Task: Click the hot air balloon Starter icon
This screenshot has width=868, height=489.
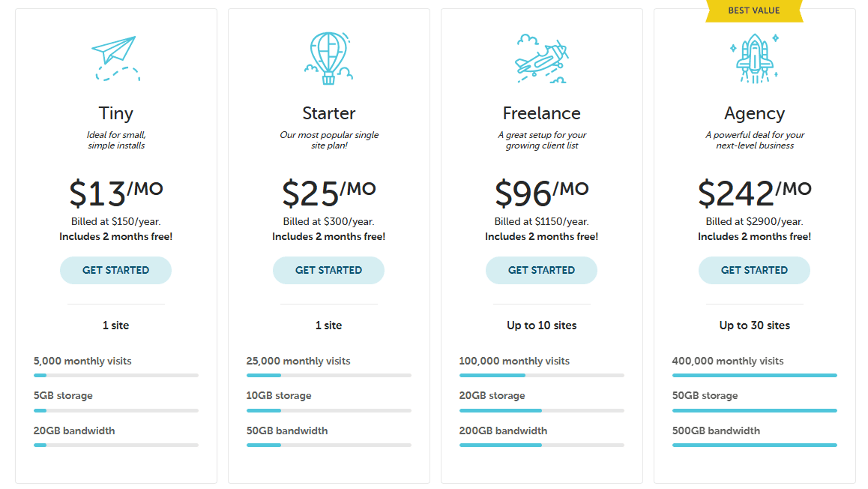Action: pos(328,58)
